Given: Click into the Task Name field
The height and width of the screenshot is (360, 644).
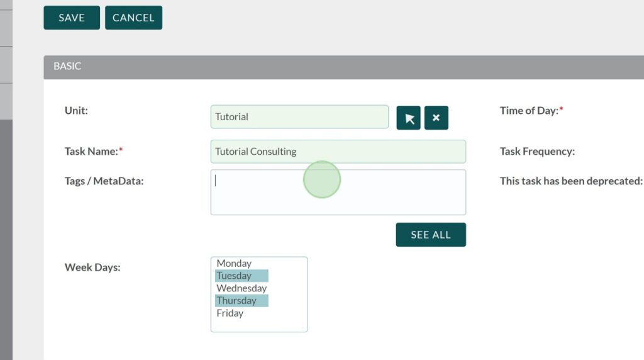Looking at the screenshot, I should [338, 152].
